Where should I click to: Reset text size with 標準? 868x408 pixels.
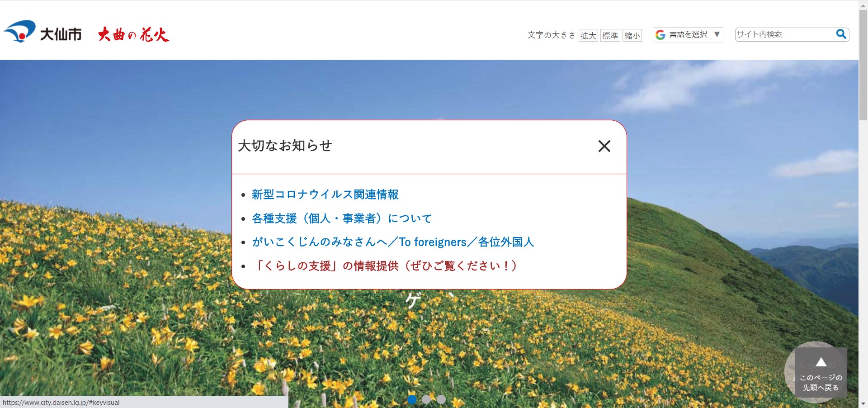(610, 35)
